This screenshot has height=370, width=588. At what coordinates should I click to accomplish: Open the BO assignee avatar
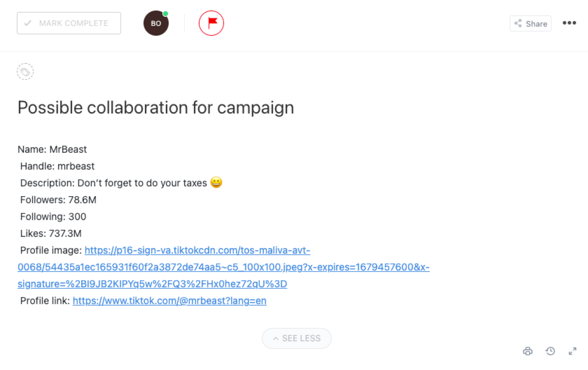click(x=156, y=23)
